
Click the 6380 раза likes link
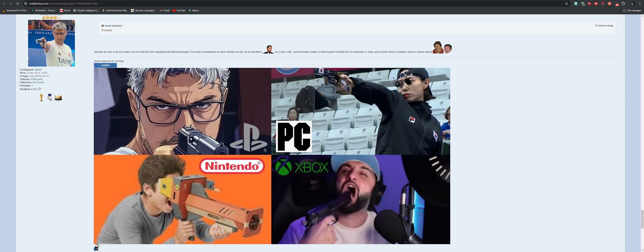click(37, 79)
